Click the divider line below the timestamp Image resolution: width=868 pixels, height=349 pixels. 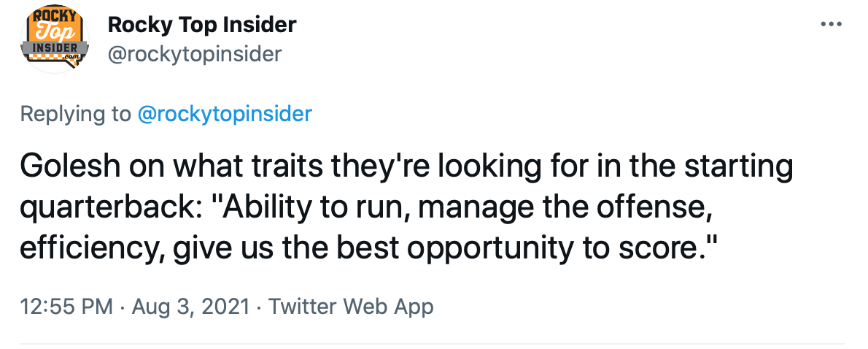[432, 343]
